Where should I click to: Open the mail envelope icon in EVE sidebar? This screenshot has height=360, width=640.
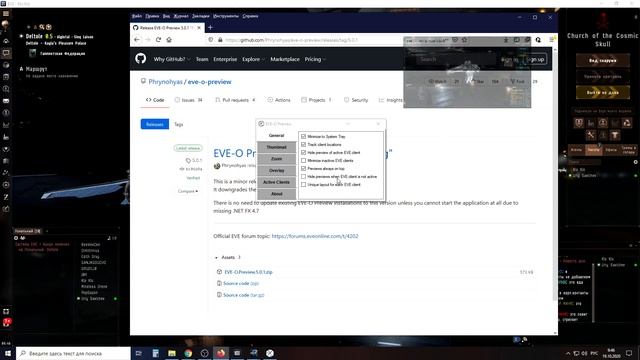pos(6,101)
